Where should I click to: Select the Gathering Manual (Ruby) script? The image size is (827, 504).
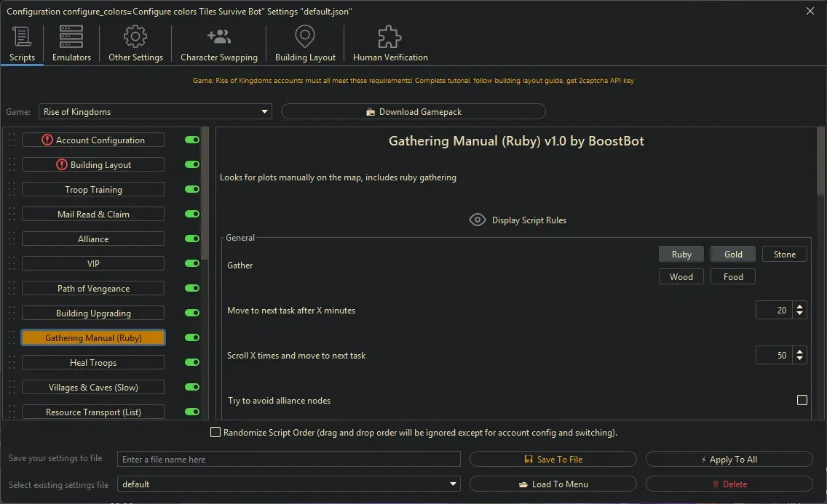[x=92, y=337]
